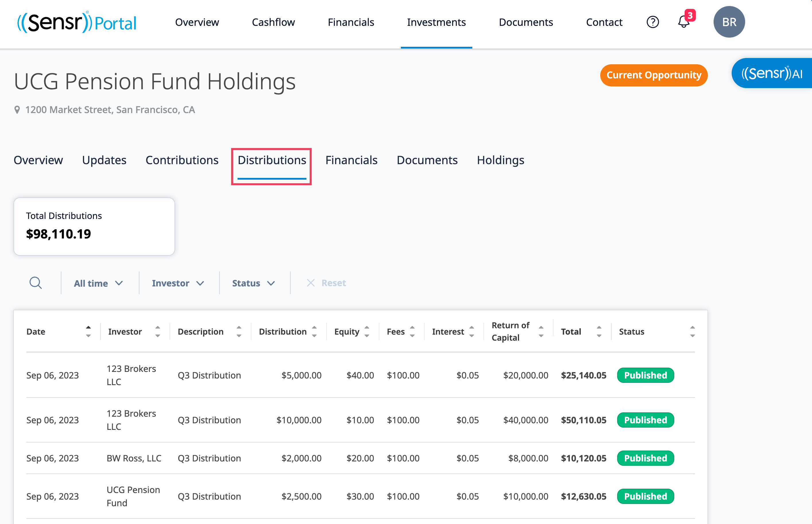This screenshot has width=812, height=524.
Task: Click Published badge on UCG Pension Fund row
Action: [x=645, y=496]
